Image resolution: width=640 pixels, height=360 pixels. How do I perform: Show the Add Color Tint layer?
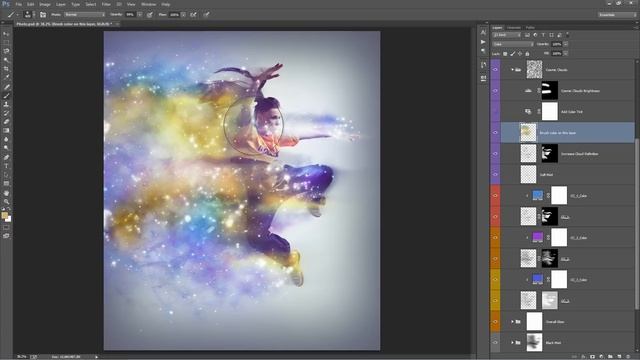tap(495, 111)
